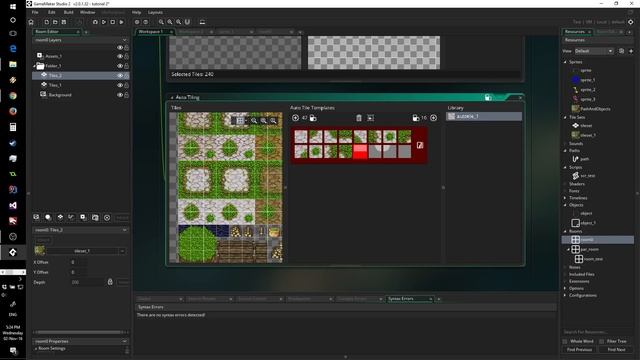
Task: Click the create background layer icon
Action: (36, 218)
